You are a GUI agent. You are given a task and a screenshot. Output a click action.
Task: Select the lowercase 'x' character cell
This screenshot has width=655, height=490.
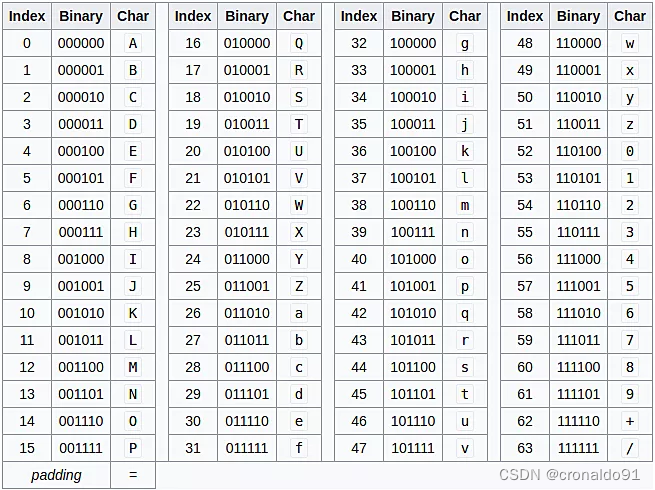pos(630,70)
